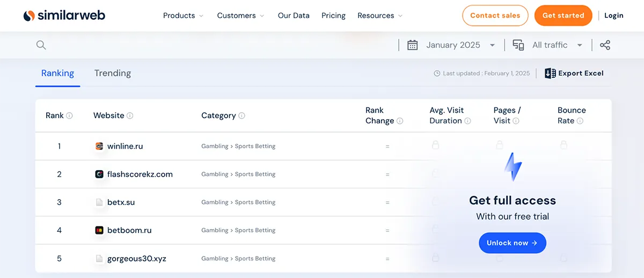Image resolution: width=644 pixels, height=278 pixels.
Task: Click the devices icon beside All traffic
Action: click(518, 45)
